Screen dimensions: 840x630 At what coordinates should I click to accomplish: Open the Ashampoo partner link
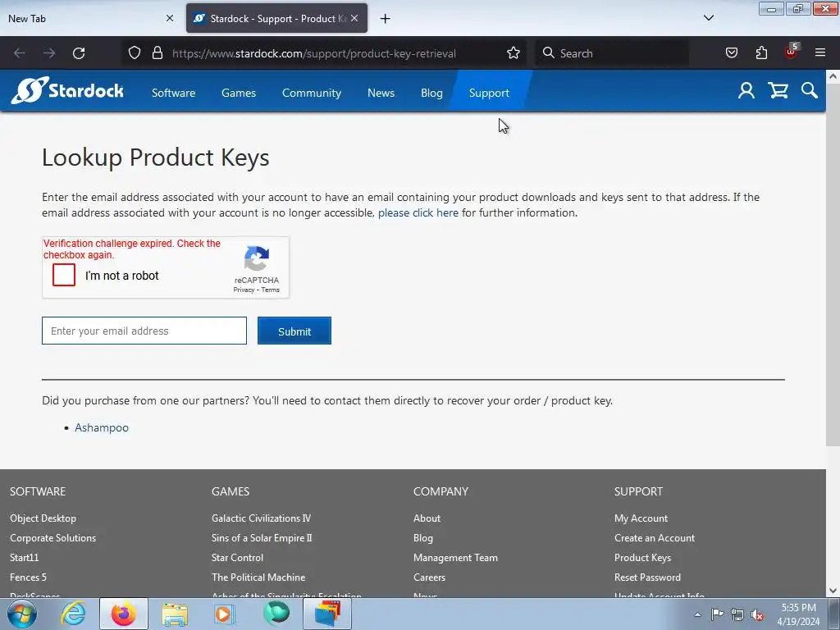(102, 427)
